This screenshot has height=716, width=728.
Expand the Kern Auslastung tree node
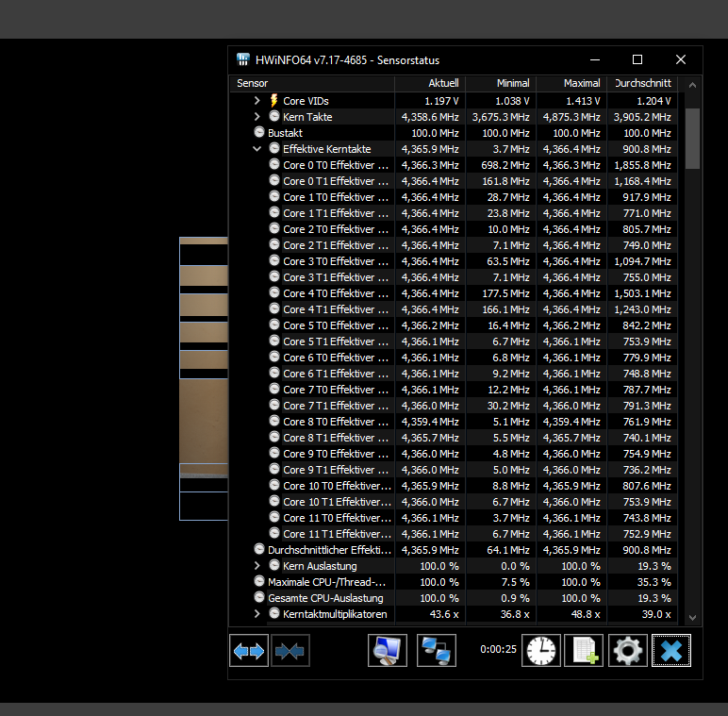pyautogui.click(x=257, y=566)
